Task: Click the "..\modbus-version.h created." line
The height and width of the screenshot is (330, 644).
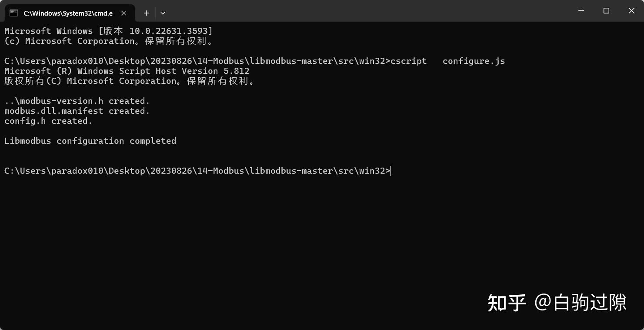Action: coord(77,101)
